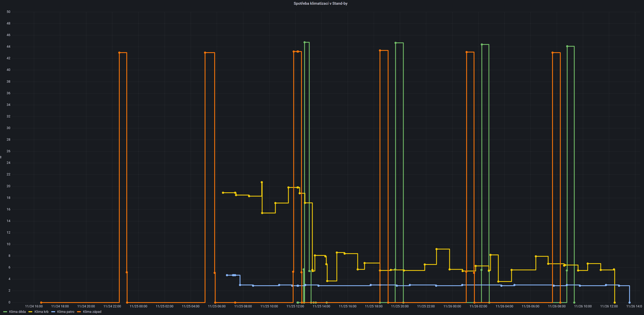Viewport: 644px width, 315px height.
Task: Click last yellow data point at zero
Action: pyautogui.click(x=615, y=302)
